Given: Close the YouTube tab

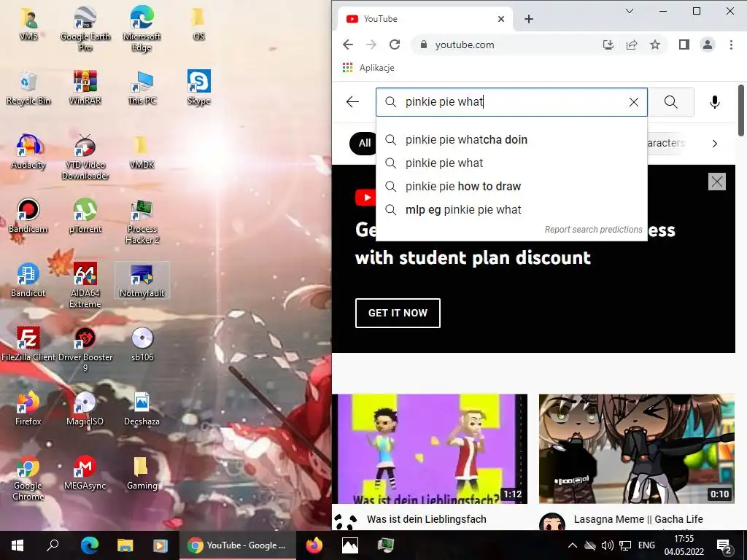Looking at the screenshot, I should 500,19.
